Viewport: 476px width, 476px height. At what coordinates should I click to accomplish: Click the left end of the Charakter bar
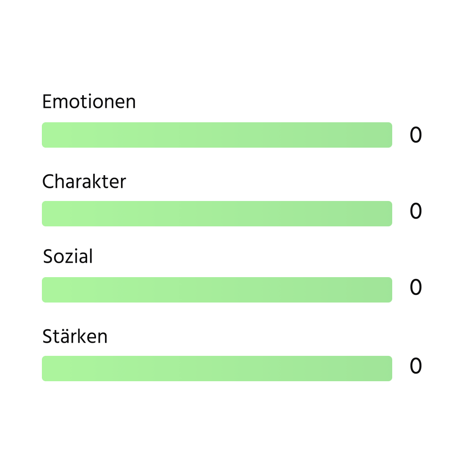click(x=46, y=214)
